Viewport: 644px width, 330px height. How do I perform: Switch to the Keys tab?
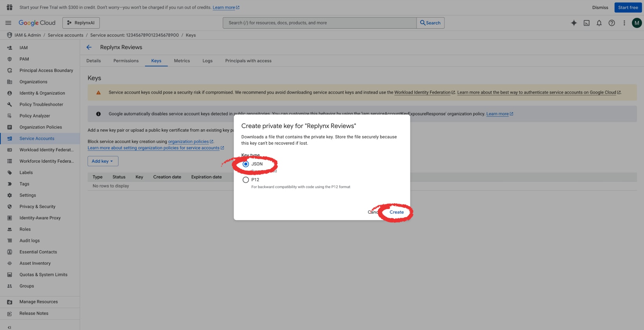click(156, 61)
